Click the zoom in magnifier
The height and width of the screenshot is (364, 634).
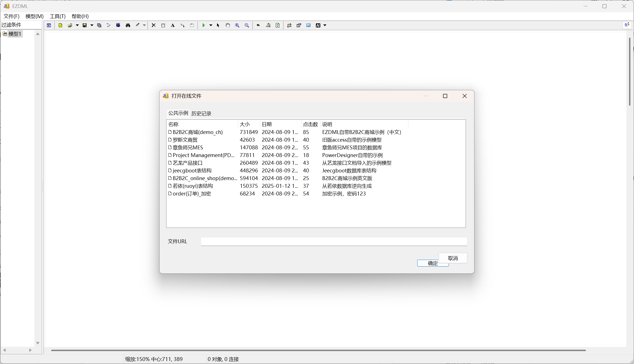(x=237, y=25)
